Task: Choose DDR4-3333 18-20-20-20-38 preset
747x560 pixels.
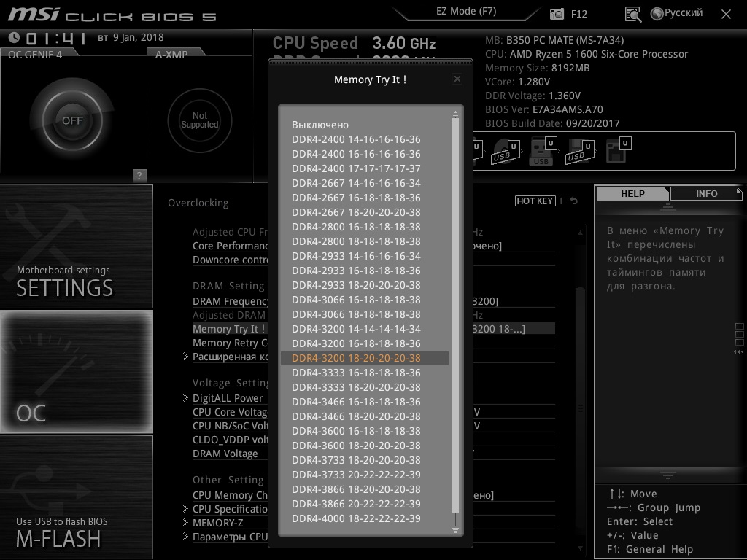Action: 365,387
